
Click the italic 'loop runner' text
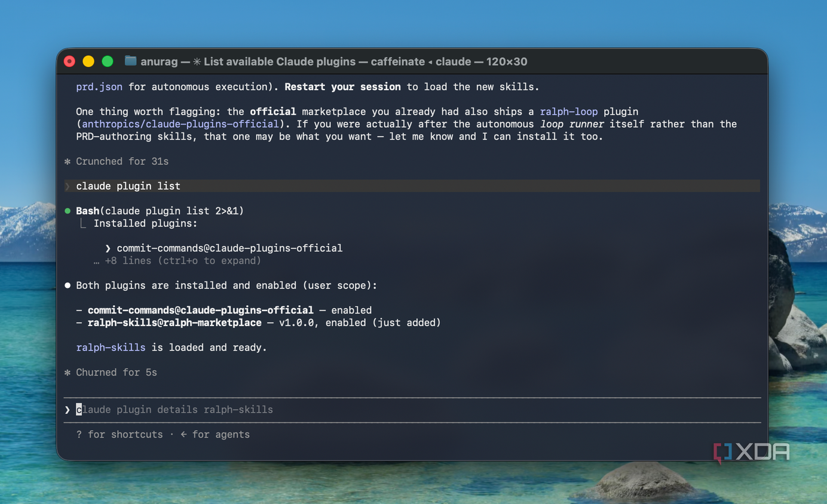(572, 124)
